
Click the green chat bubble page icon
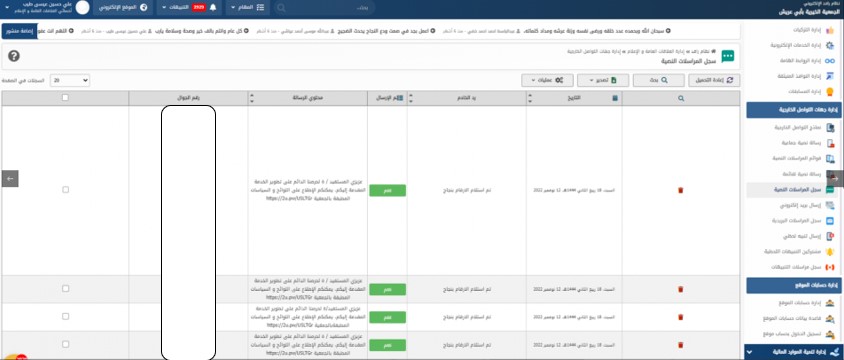click(728, 56)
